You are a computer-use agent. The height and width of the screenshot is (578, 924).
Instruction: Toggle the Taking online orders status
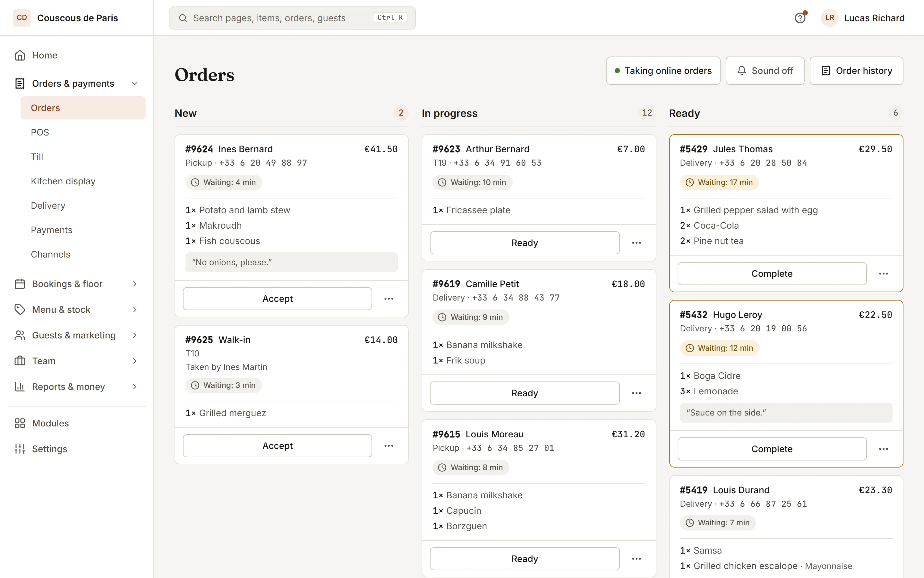pyautogui.click(x=663, y=71)
